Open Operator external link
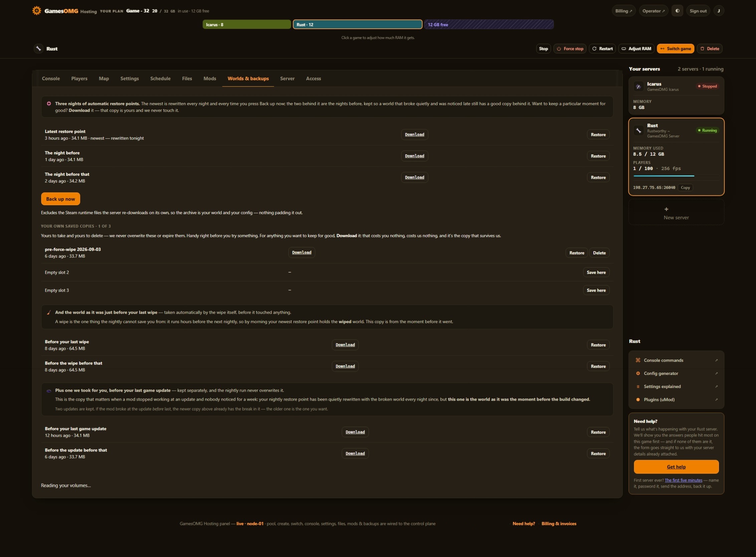Screen dimensions: 756x557 [653, 11]
